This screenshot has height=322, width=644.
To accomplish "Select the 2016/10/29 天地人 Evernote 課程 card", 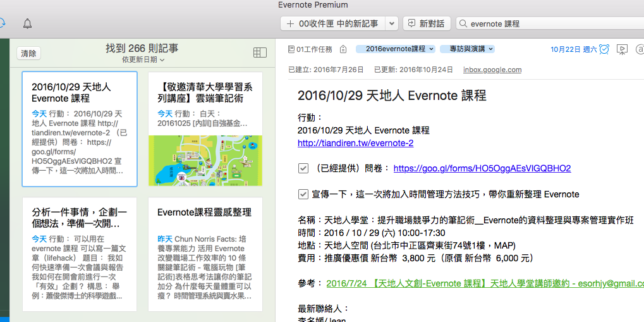I will (x=80, y=129).
